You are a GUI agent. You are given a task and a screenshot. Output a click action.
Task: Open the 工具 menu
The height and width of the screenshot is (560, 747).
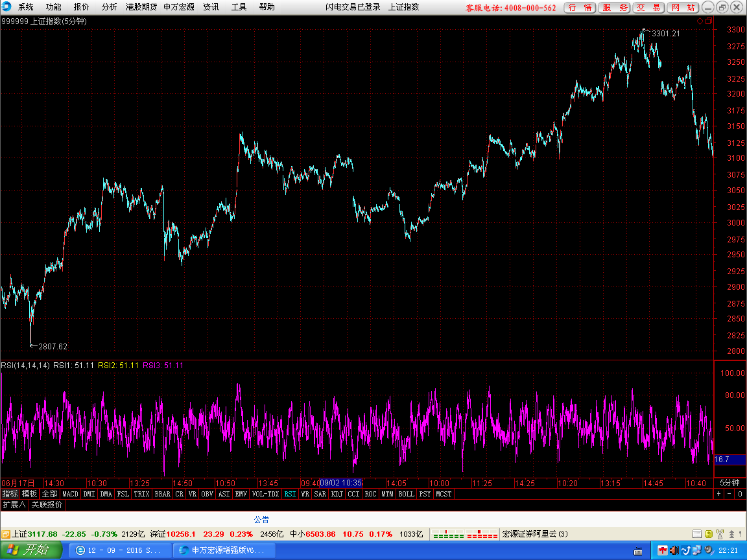pyautogui.click(x=239, y=7)
